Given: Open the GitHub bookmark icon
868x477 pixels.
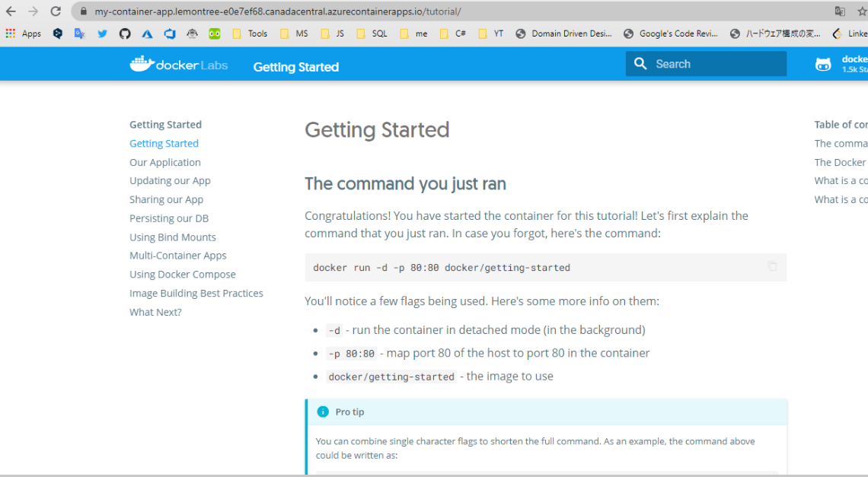Looking at the screenshot, I should [x=125, y=33].
